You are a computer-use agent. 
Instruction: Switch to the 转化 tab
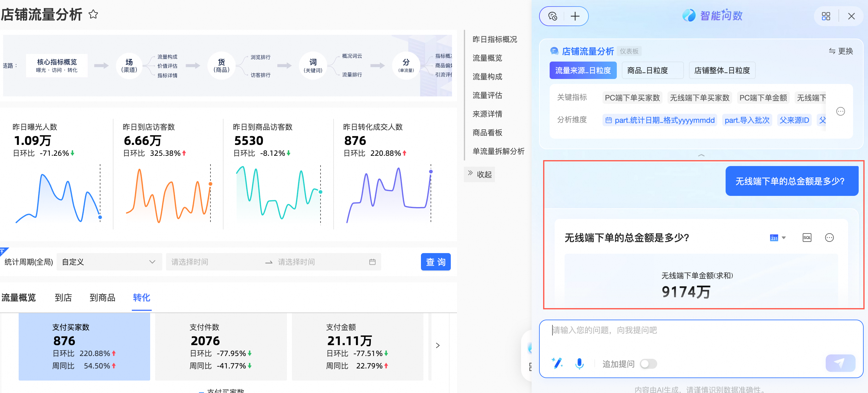coord(141,298)
